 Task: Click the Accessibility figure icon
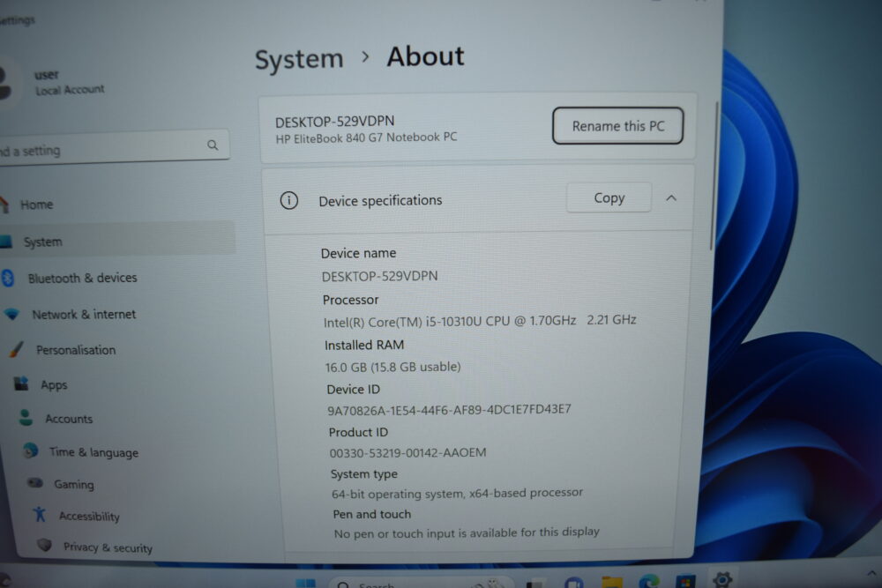40,514
